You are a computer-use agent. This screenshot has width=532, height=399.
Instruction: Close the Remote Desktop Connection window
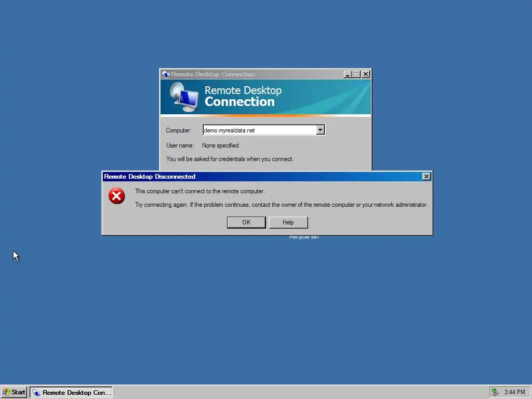coord(365,74)
